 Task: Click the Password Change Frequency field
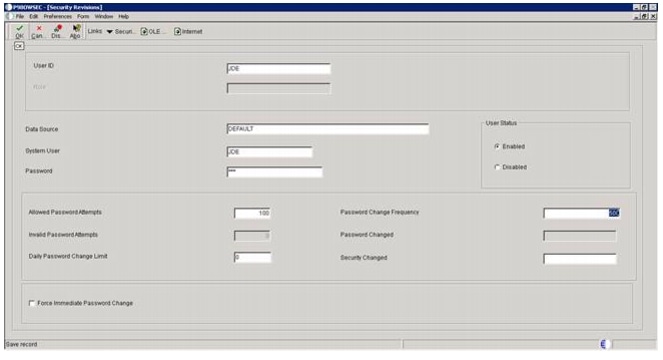582,213
